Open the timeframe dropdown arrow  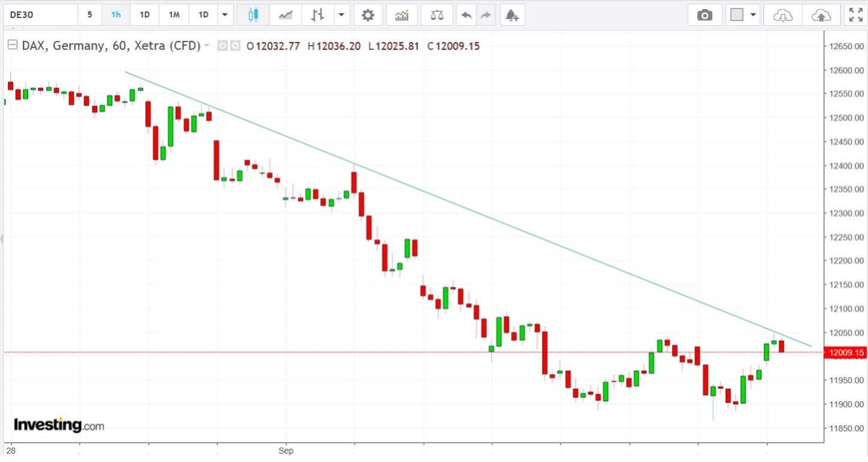coord(225,14)
